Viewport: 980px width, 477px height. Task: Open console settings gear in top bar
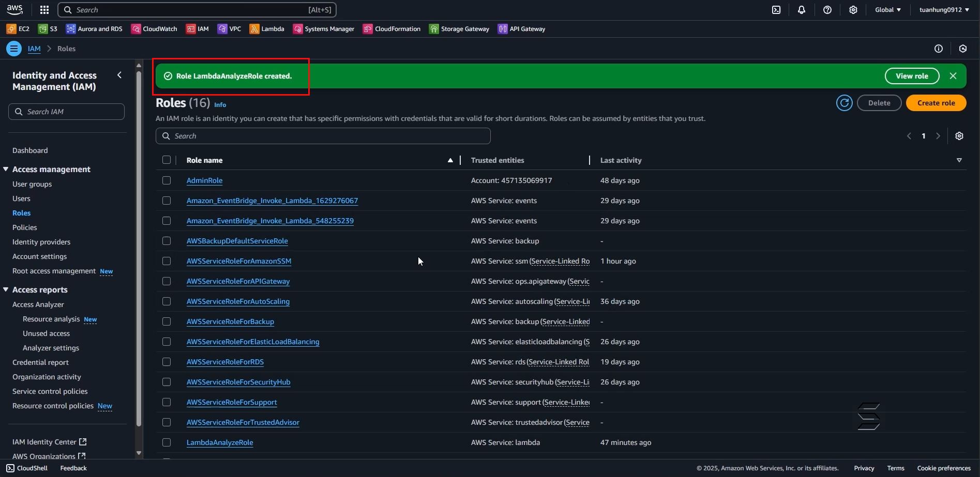point(853,10)
